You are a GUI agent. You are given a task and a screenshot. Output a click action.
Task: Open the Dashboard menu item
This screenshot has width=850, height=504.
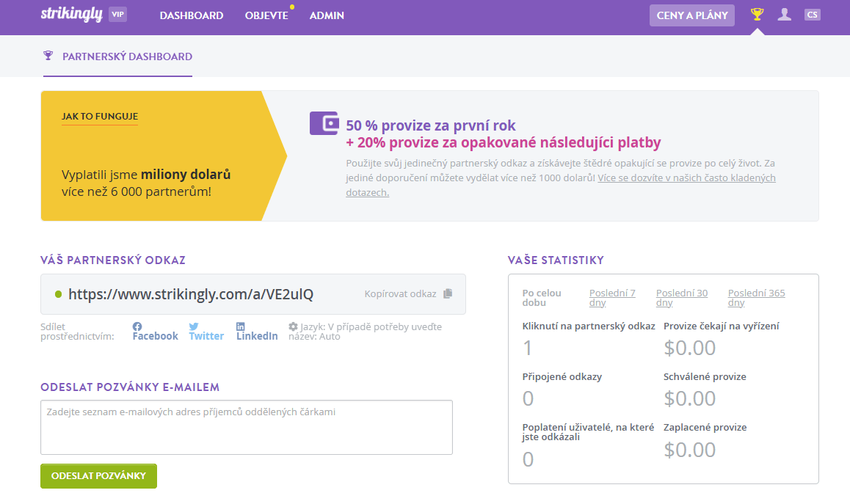coord(192,15)
